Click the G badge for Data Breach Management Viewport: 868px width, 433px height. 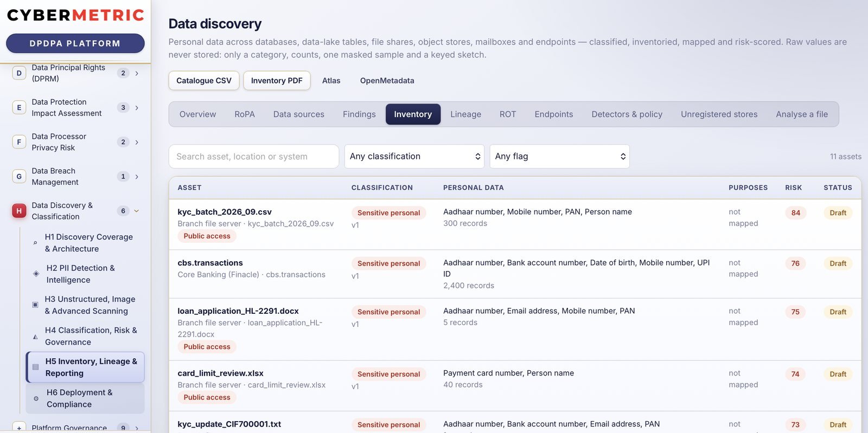click(19, 176)
